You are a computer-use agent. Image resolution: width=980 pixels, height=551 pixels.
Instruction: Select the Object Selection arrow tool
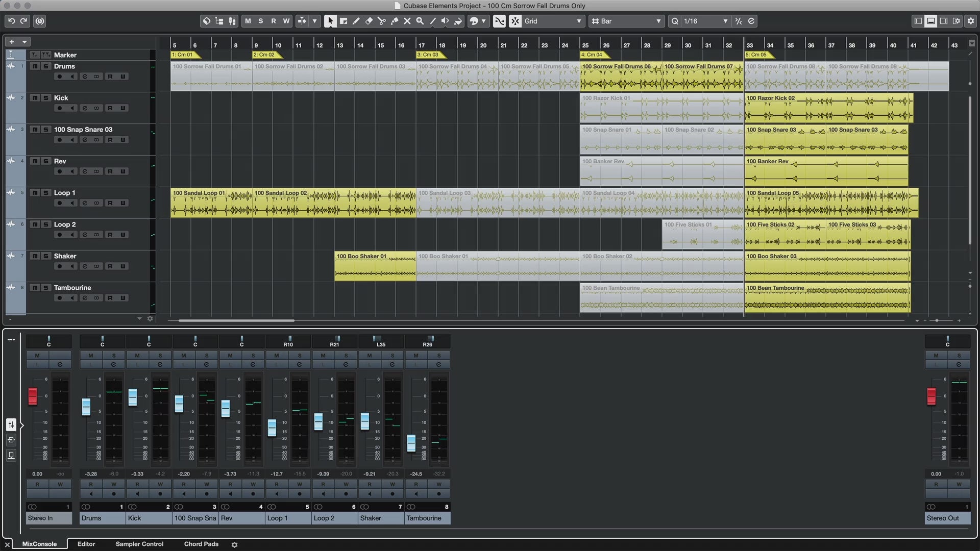330,21
